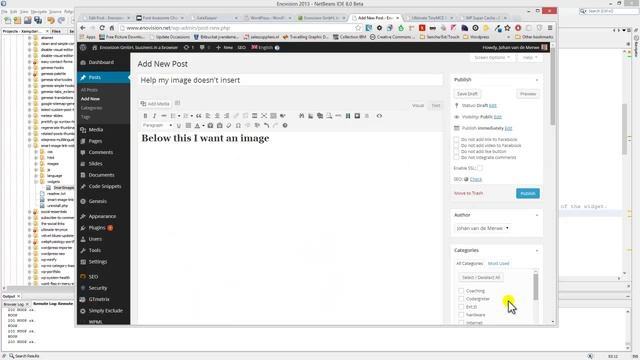The height and width of the screenshot is (360, 640).
Task: Insert blockquote in post editor
Action: pyautogui.click(x=199, y=116)
